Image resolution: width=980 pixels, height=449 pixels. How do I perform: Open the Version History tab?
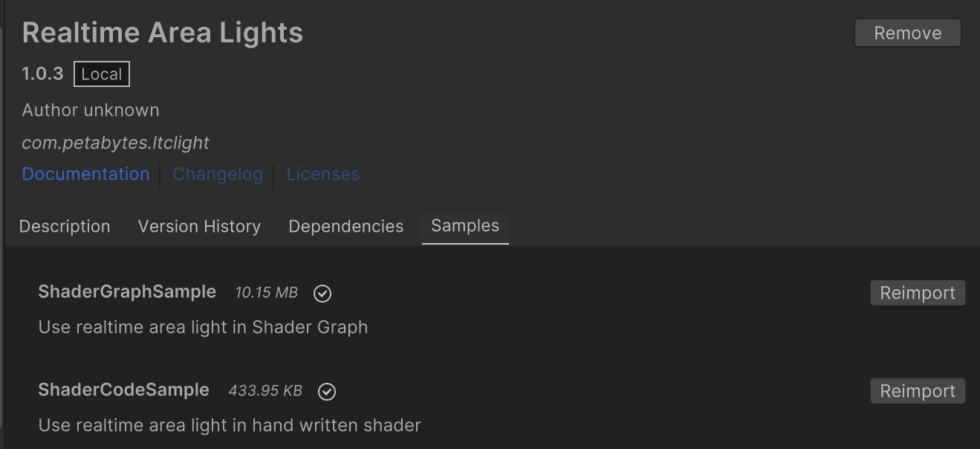coord(199,226)
